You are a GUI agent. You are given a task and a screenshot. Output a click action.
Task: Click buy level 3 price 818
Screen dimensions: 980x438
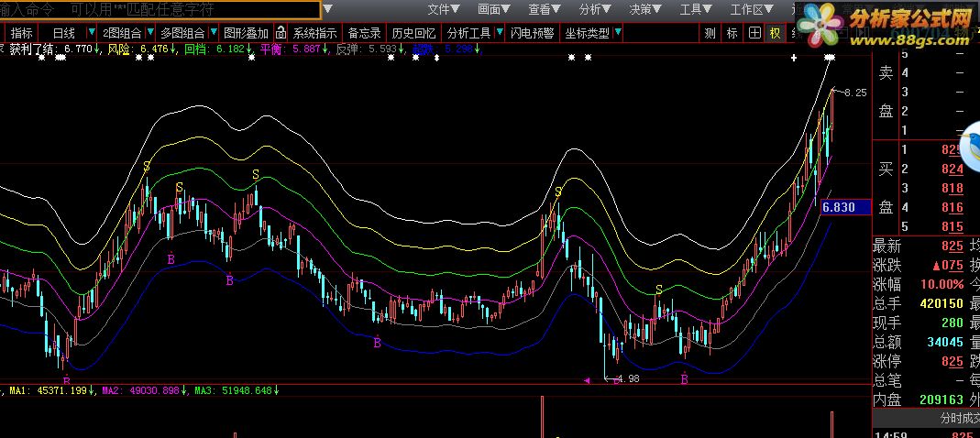pyautogui.click(x=952, y=188)
